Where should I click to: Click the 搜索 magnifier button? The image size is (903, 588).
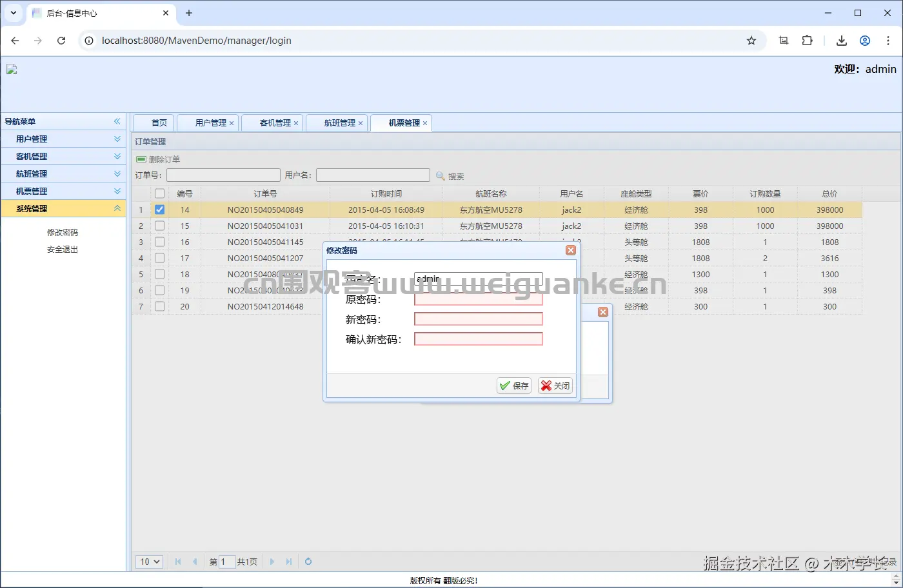[450, 176]
